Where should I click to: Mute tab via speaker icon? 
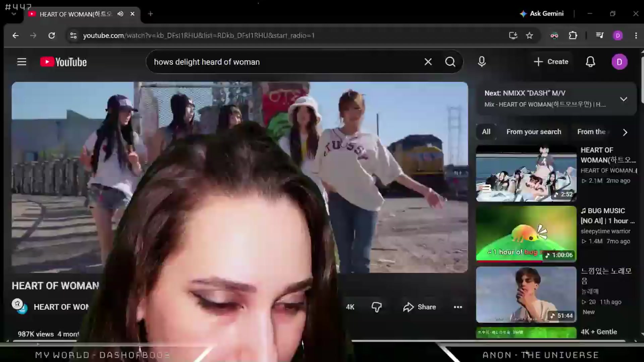pyautogui.click(x=120, y=14)
